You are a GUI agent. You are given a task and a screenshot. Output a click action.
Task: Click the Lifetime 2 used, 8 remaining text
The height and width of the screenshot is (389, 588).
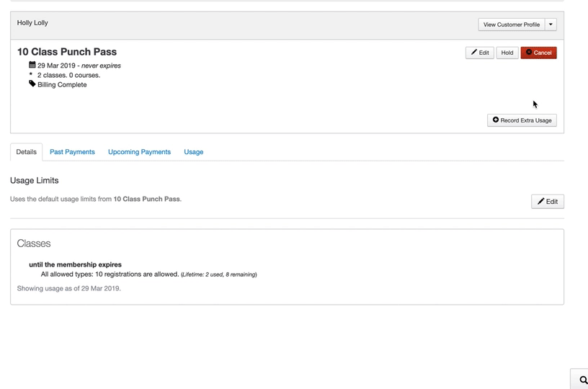(219, 274)
